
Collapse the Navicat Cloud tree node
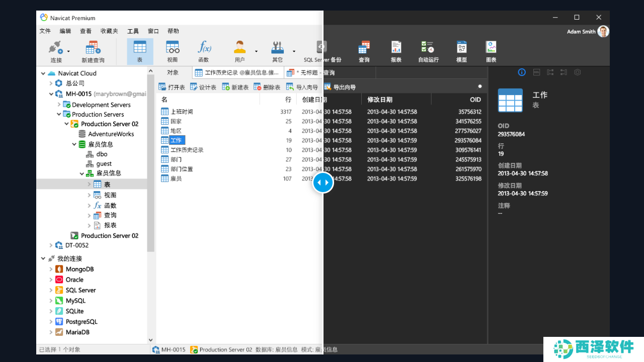[43, 73]
